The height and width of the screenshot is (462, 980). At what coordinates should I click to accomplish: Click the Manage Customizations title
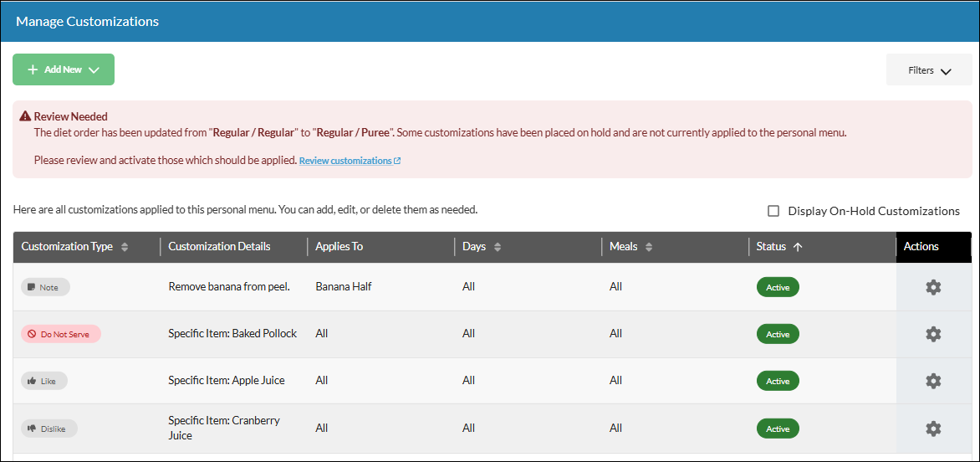pyautogui.click(x=88, y=21)
